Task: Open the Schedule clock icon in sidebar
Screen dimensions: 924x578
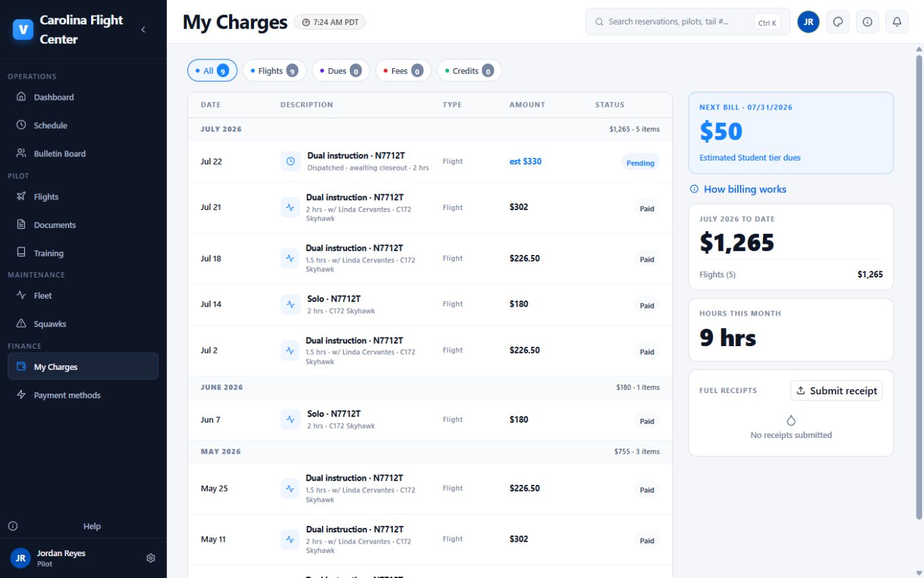Action: coord(21,125)
